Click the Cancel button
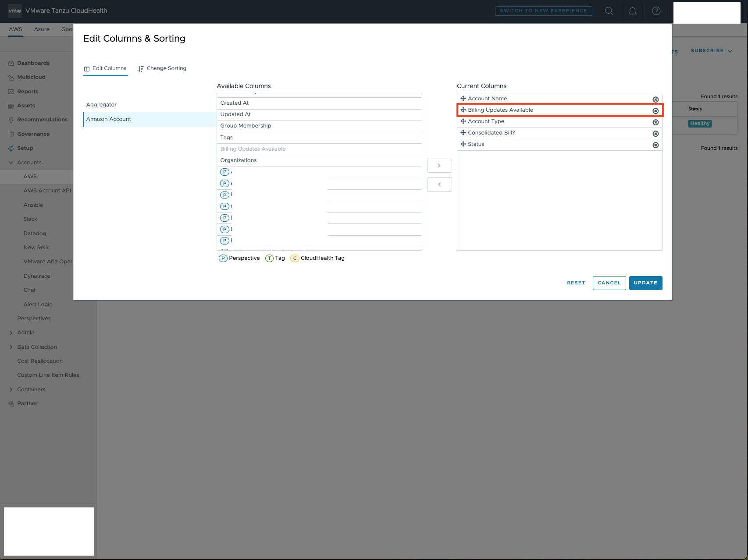Screen dimensions: 748x560 609,283
